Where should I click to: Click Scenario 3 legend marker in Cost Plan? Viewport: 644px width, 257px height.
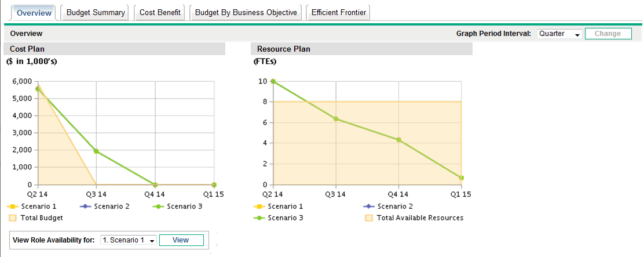pyautogui.click(x=158, y=207)
